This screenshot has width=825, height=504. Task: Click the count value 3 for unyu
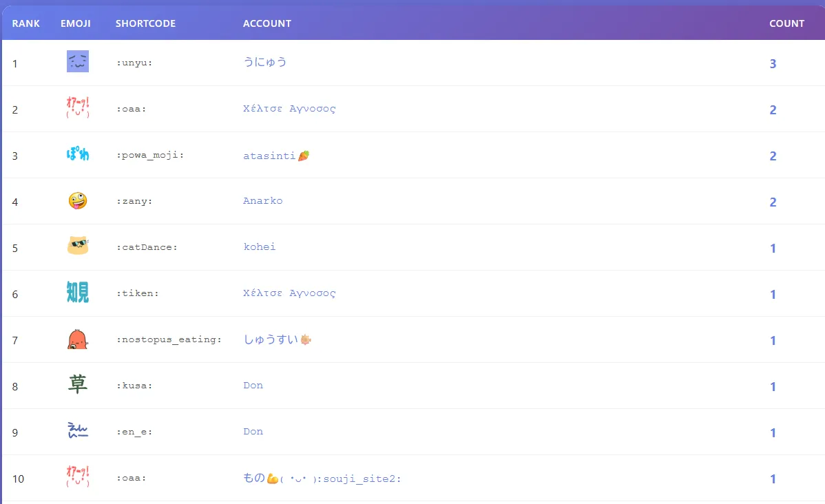click(x=773, y=64)
